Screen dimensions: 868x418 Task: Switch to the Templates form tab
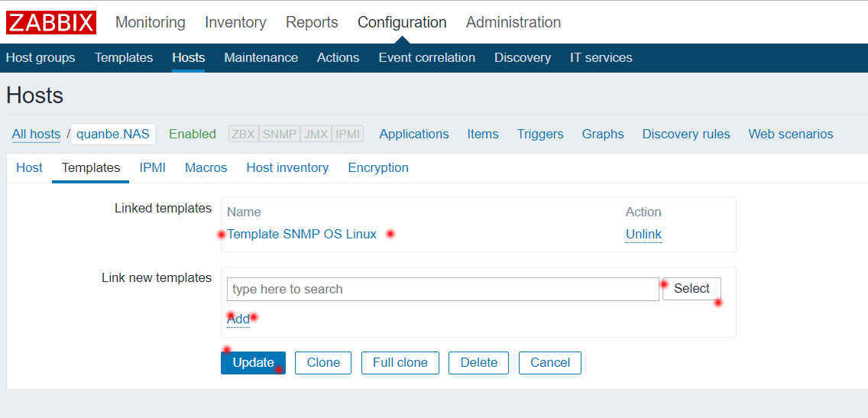91,167
